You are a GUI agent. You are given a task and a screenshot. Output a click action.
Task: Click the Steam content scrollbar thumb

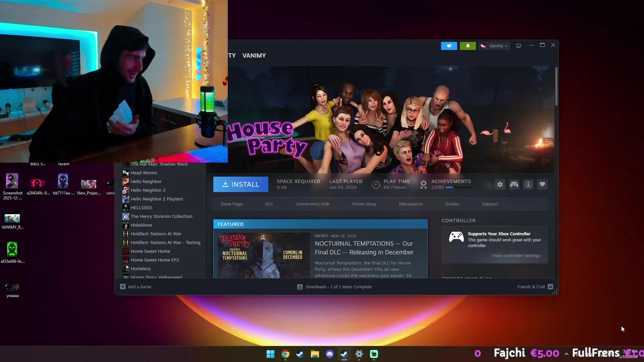coord(556,86)
